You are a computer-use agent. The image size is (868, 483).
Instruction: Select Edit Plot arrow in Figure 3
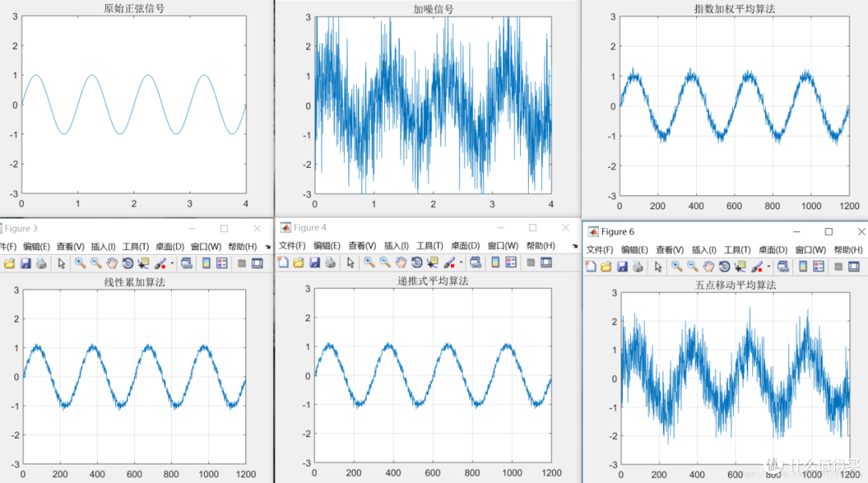coord(61,264)
